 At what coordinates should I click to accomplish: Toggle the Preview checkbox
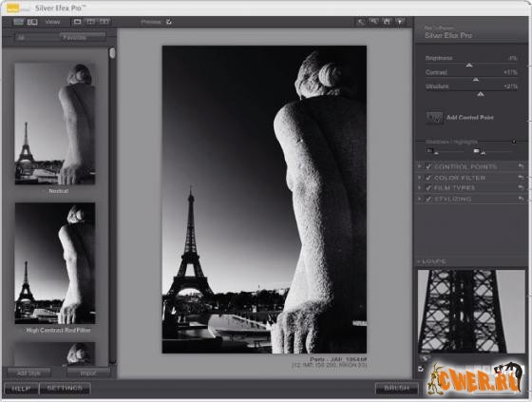click(169, 22)
